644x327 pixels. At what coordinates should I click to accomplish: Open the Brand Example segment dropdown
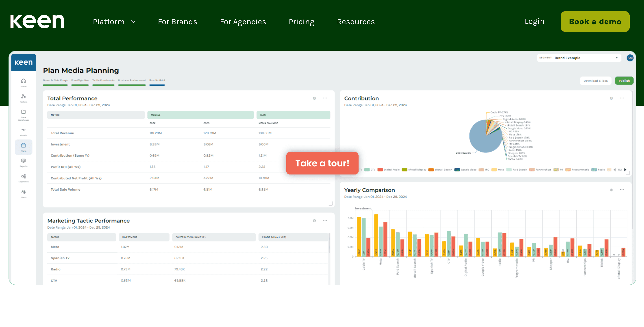coord(579,58)
